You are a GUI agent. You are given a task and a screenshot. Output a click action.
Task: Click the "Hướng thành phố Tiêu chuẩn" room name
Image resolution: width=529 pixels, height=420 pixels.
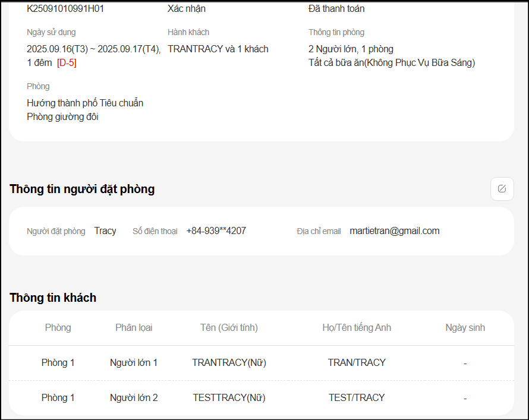pyautogui.click(x=85, y=103)
